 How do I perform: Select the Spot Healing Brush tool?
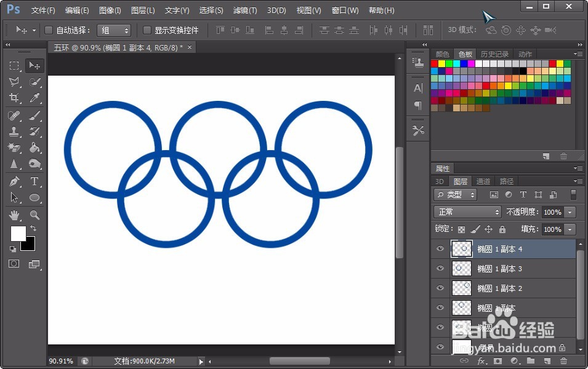coord(14,116)
